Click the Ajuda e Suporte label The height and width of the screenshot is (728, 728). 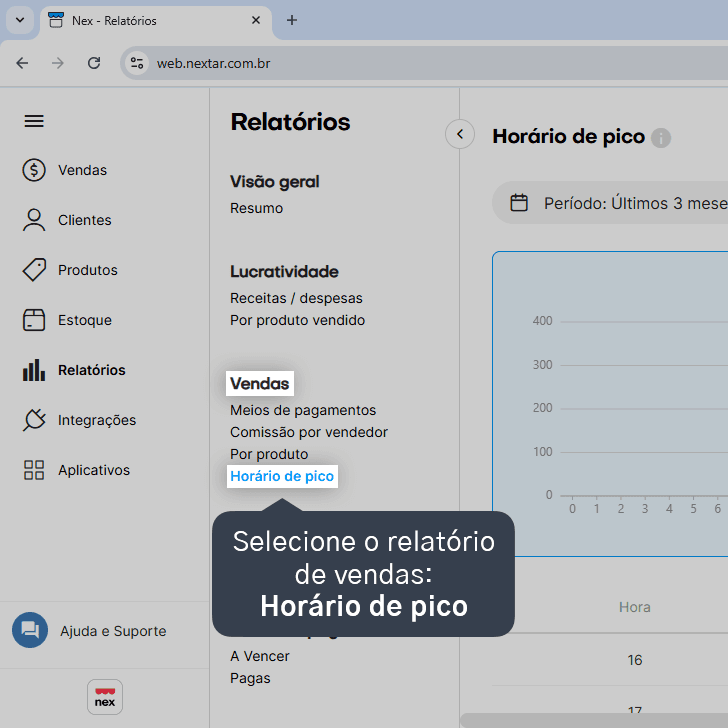click(x=113, y=631)
